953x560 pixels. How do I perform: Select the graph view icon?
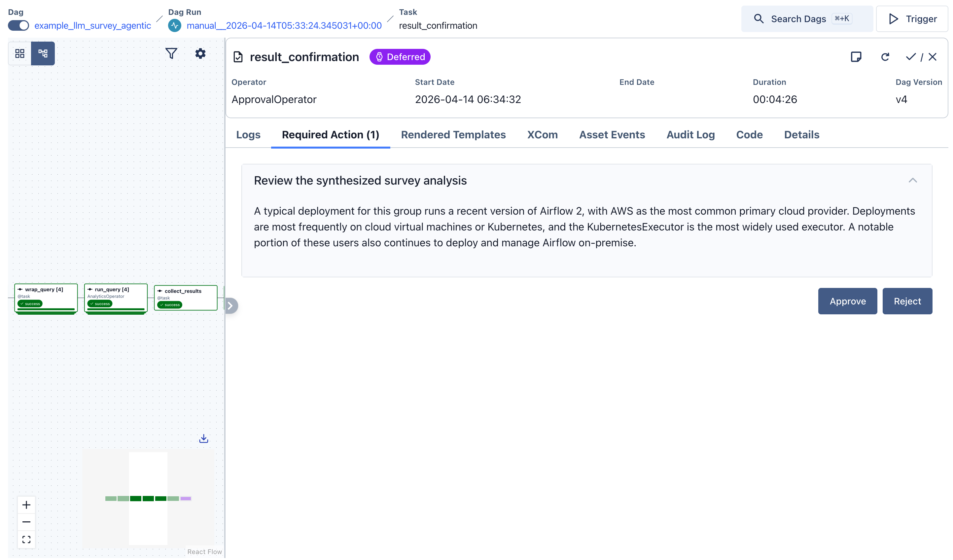tap(42, 53)
